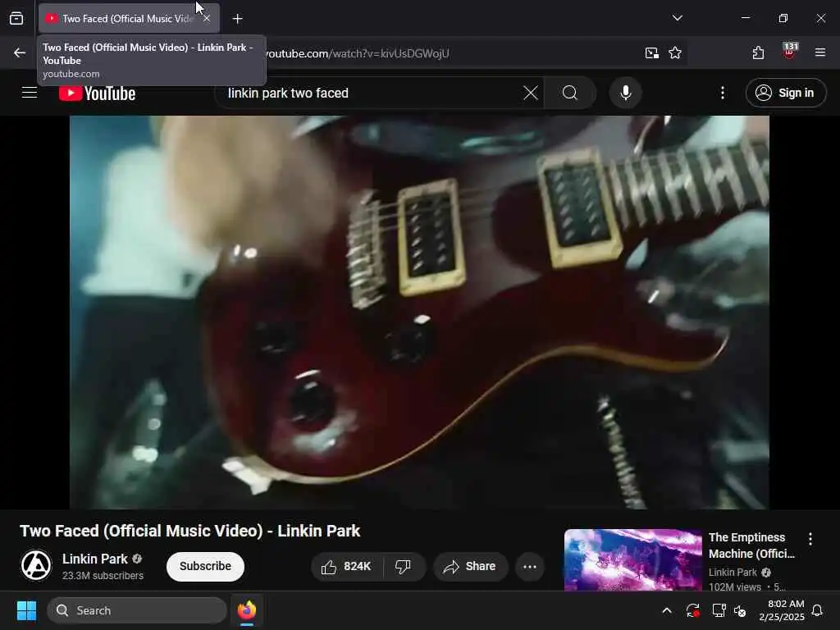Click the taskbar Search box
The width and height of the screenshot is (840, 630).
(137, 610)
